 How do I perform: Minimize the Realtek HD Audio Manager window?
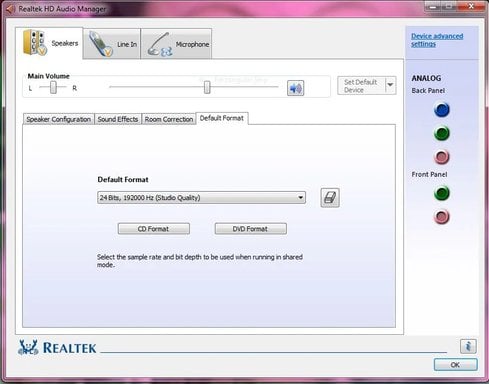[433, 6]
